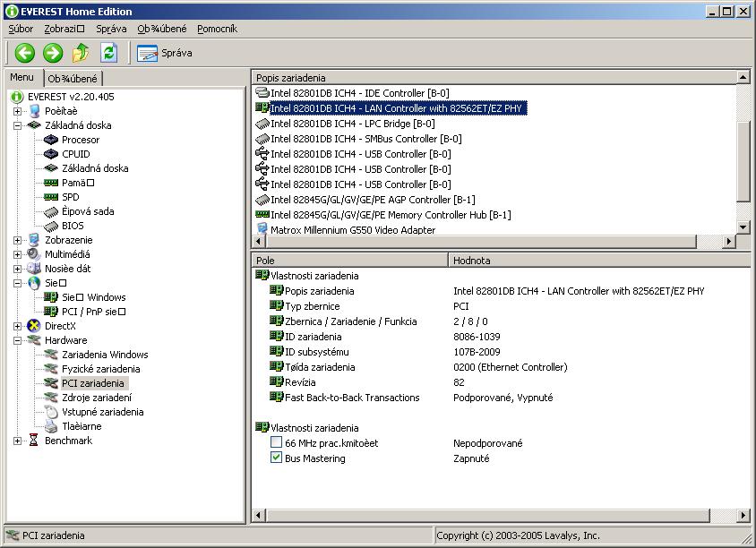This screenshot has width=756, height=548.
Task: Click the Refresh toolbar icon
Action: point(108,53)
